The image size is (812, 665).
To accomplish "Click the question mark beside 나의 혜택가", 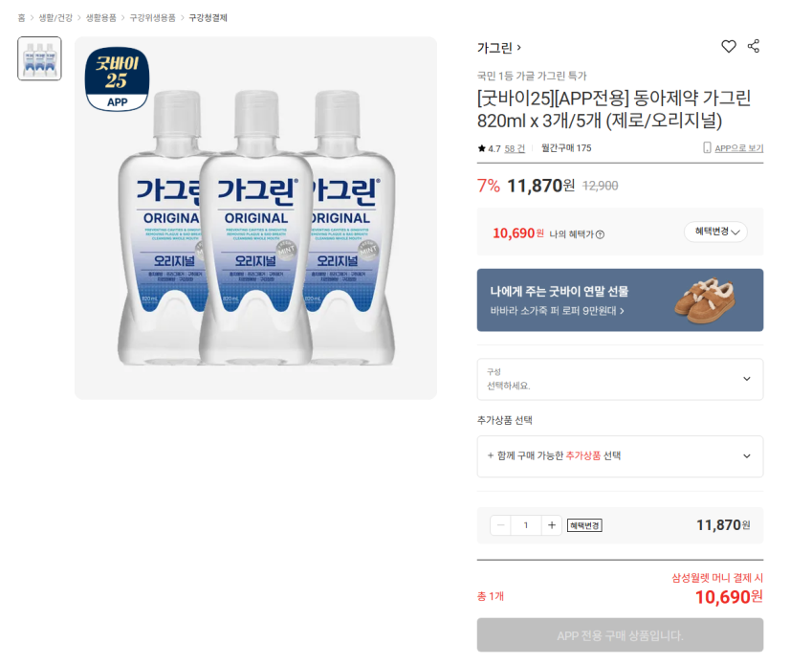I will pos(600,234).
